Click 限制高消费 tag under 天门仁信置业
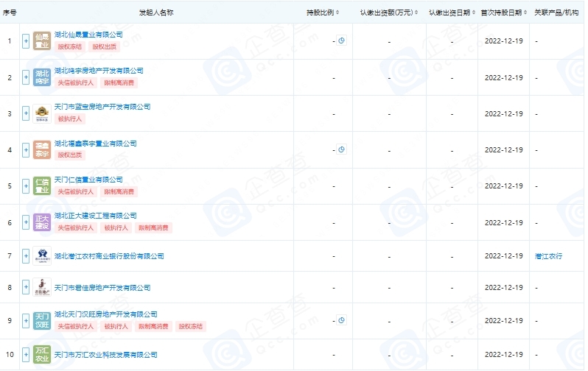This screenshot has height=371, width=588. (119, 191)
